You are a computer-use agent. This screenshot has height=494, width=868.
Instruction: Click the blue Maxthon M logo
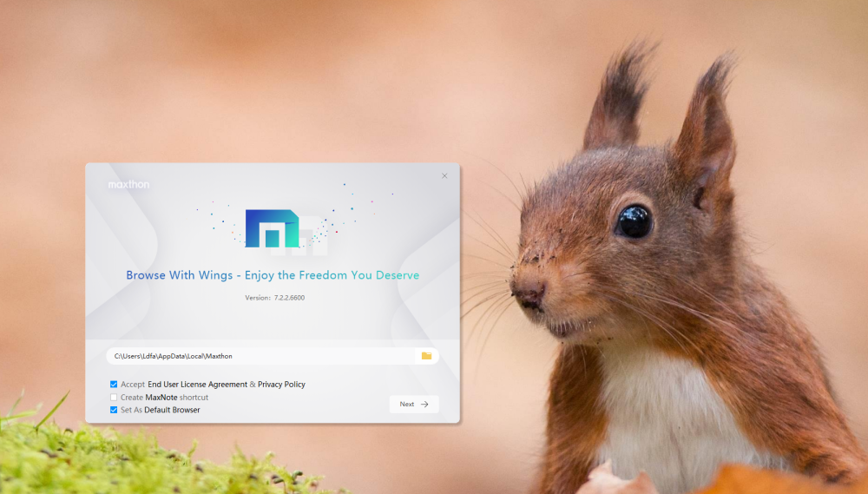point(272,228)
